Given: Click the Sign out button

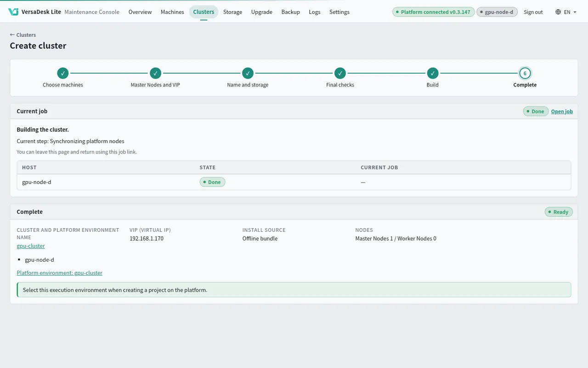Looking at the screenshot, I should 533,12.
